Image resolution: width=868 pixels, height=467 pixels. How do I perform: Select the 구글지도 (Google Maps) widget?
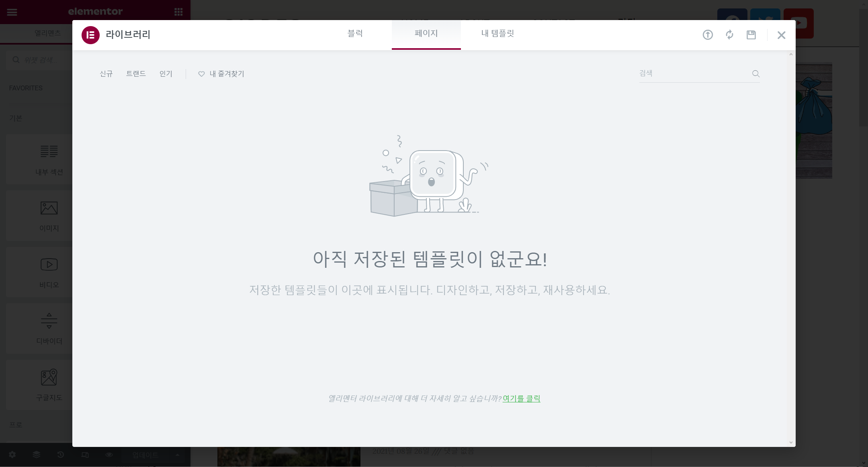[49, 384]
